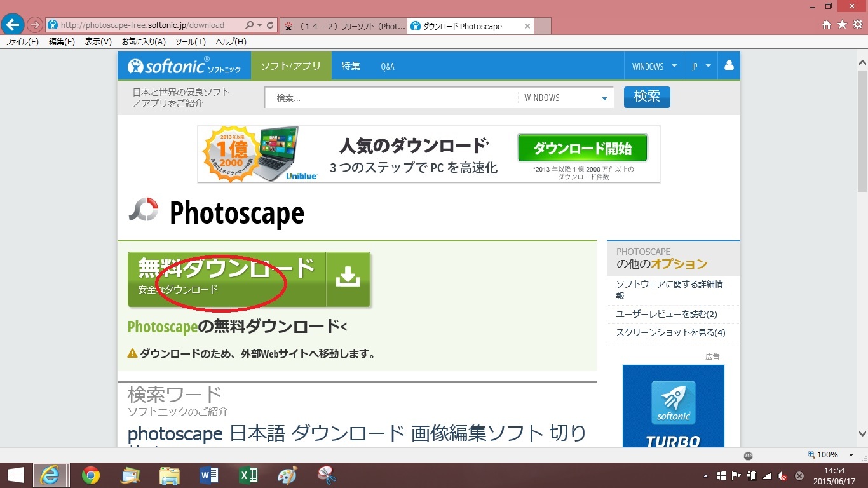Open the 編集(E) menu
Viewport: 868px width, 488px height.
(x=62, y=42)
